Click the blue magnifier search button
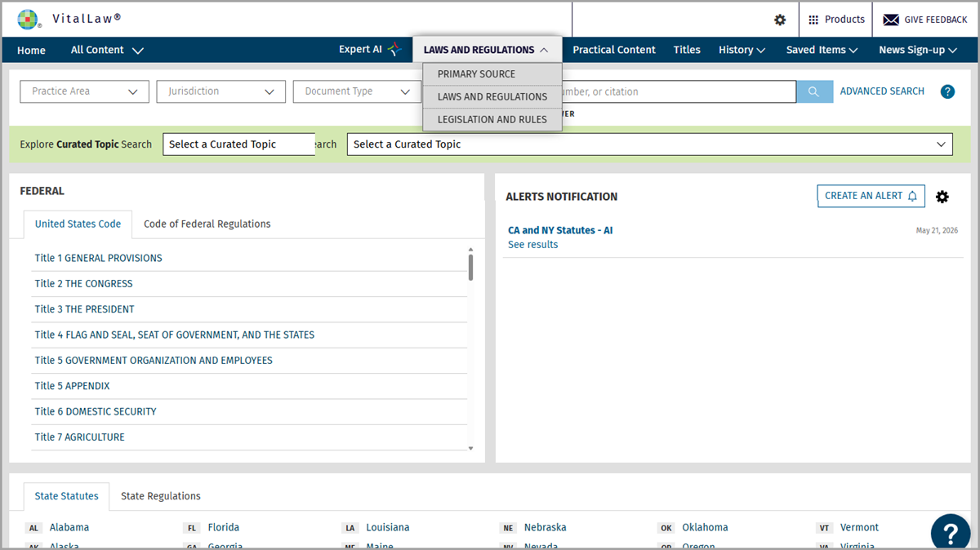Viewport: 980px width, 550px height. (x=813, y=91)
